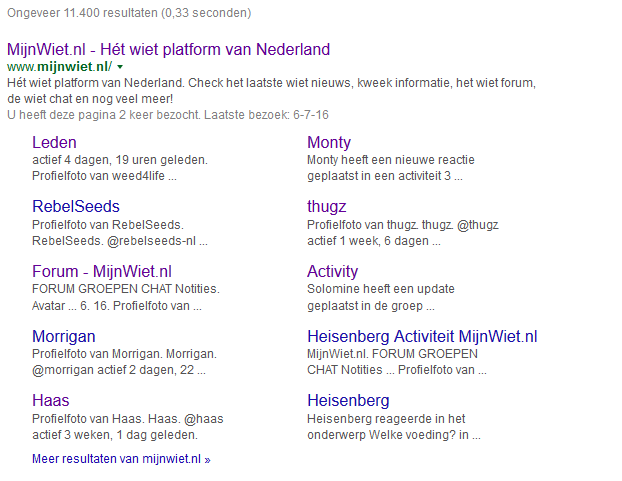Open the Morrigan profile sitelink
The height and width of the screenshot is (481, 622).
64,336
